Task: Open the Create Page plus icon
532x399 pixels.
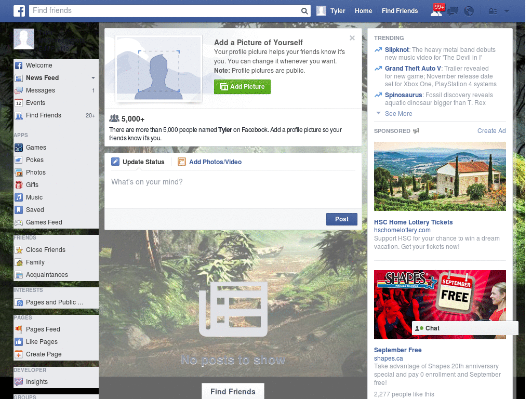Action: pos(19,354)
